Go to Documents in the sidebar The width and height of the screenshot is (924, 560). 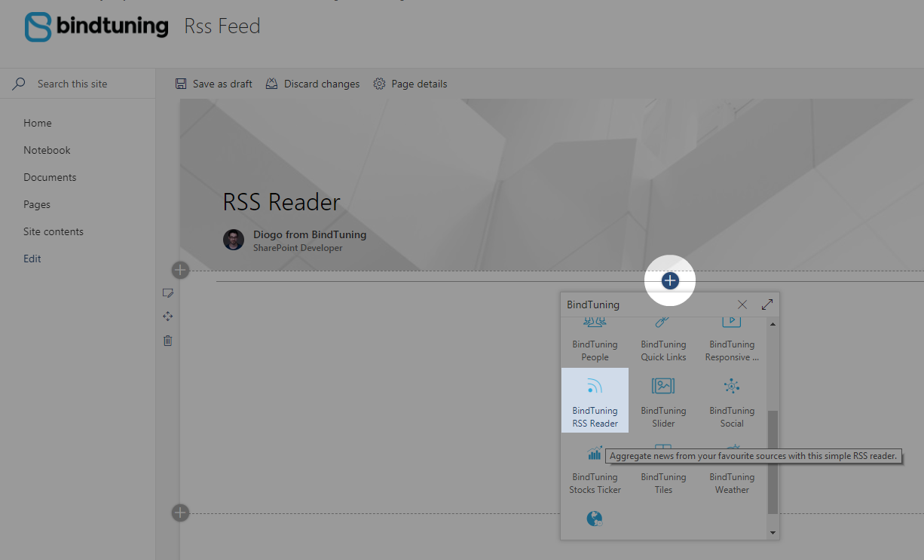50,177
